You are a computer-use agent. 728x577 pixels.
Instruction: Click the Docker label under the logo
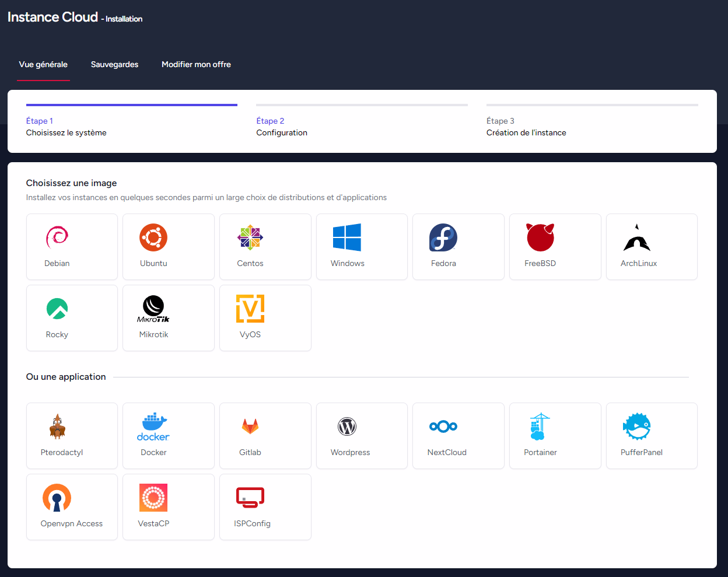pyautogui.click(x=153, y=452)
